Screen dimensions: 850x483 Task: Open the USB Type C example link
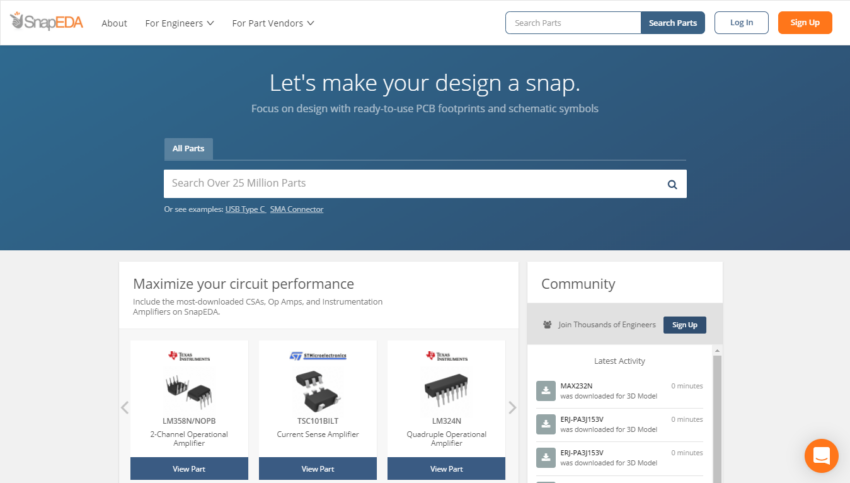click(246, 209)
